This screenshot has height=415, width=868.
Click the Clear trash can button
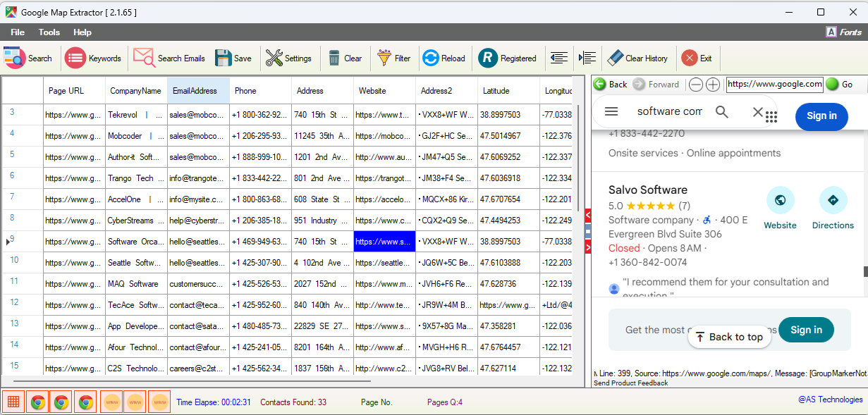[346, 58]
